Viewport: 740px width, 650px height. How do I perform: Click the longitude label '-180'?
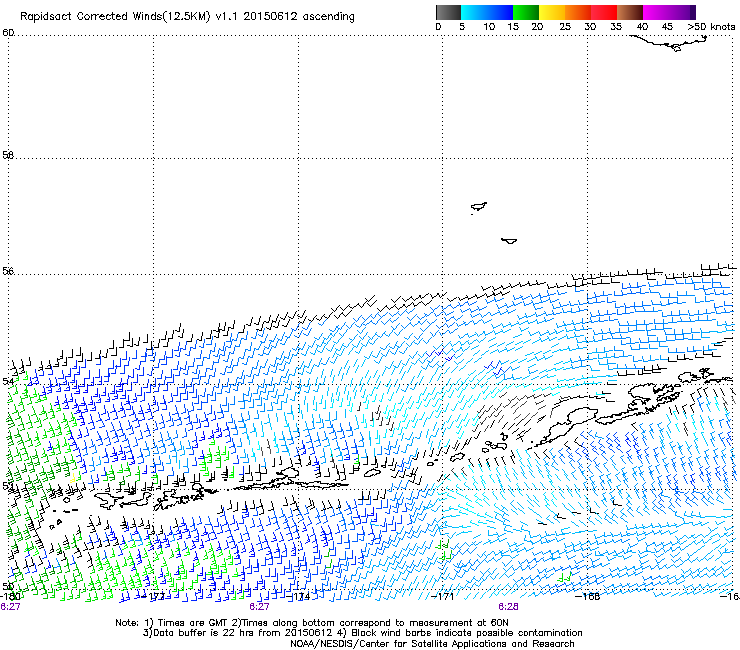coord(10,596)
